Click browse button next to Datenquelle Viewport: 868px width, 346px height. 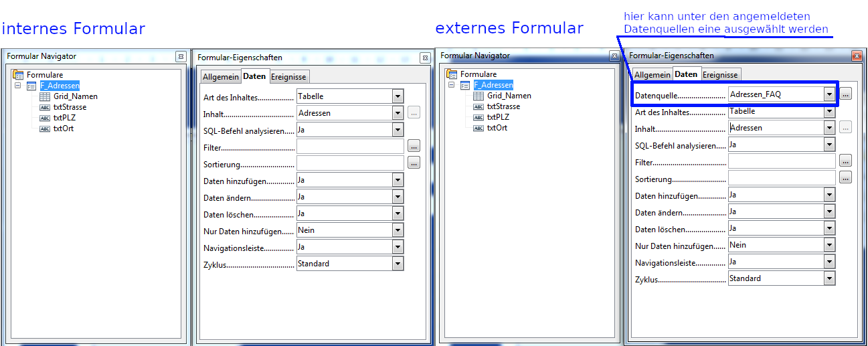tap(846, 94)
